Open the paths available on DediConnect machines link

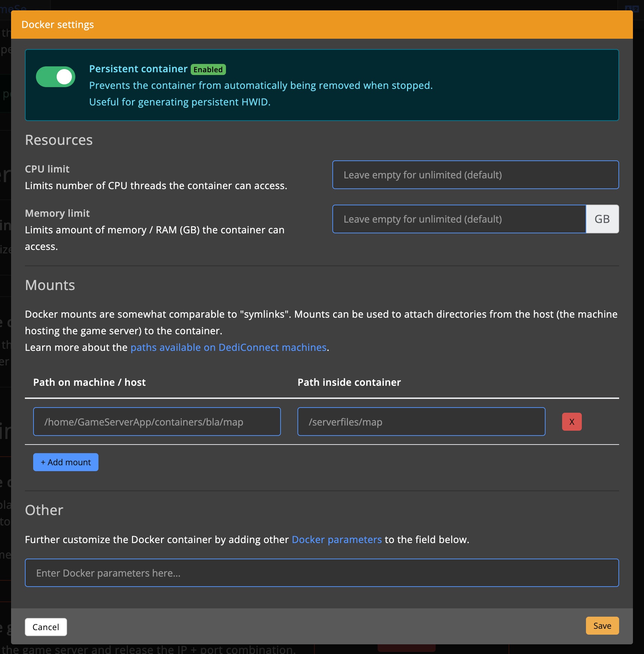pyautogui.click(x=229, y=347)
